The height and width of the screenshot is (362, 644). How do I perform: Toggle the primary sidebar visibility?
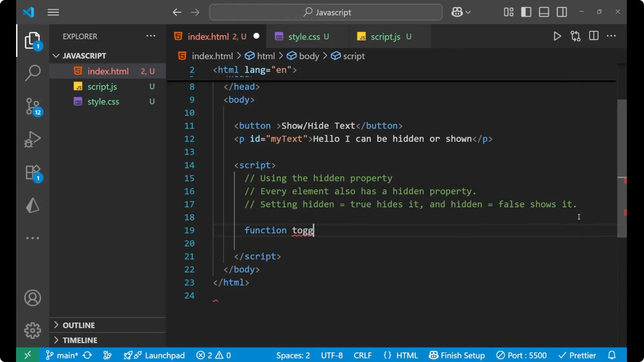click(526, 12)
